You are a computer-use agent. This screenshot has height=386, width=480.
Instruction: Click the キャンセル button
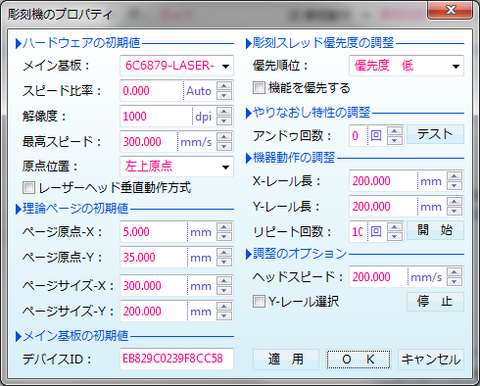(x=431, y=359)
